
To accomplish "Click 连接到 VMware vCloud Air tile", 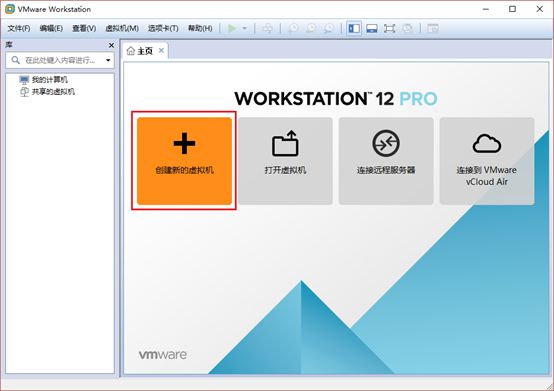I will click(x=487, y=161).
